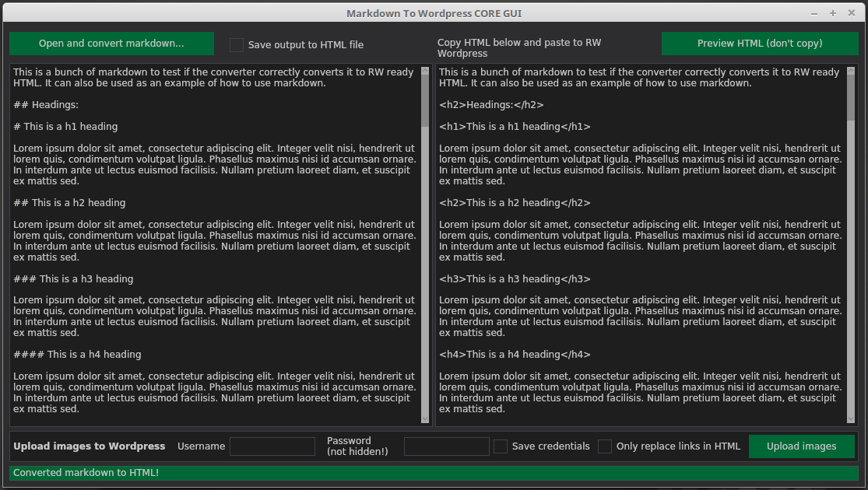Click '### This is a h3 heading' line
The height and width of the screenshot is (490, 868).
73,278
